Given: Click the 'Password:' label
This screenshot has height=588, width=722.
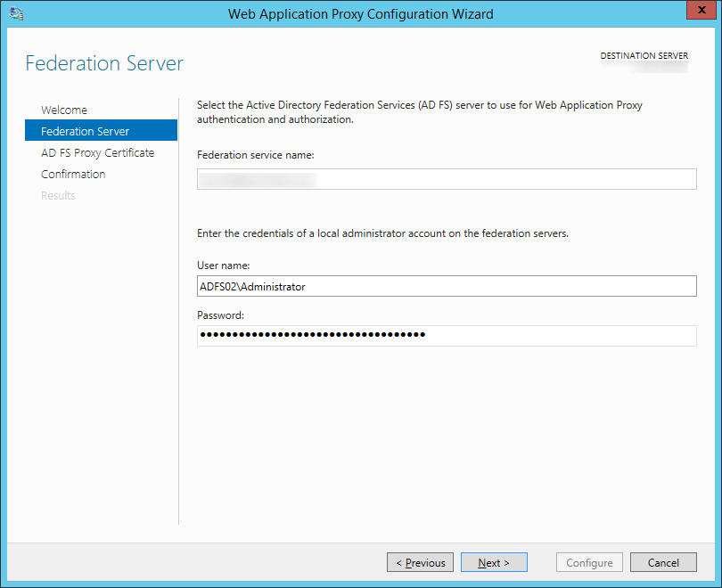Looking at the screenshot, I should coord(220,315).
